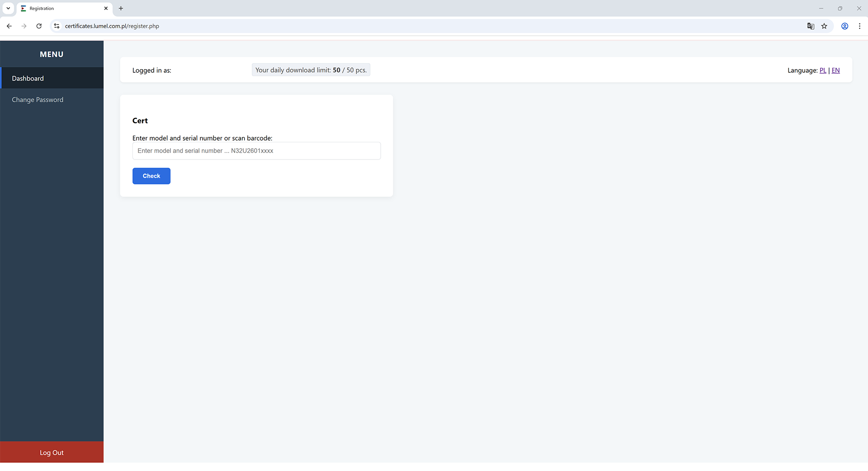The width and height of the screenshot is (868, 471).
Task: Click the blue Check button
Action: [x=151, y=176]
